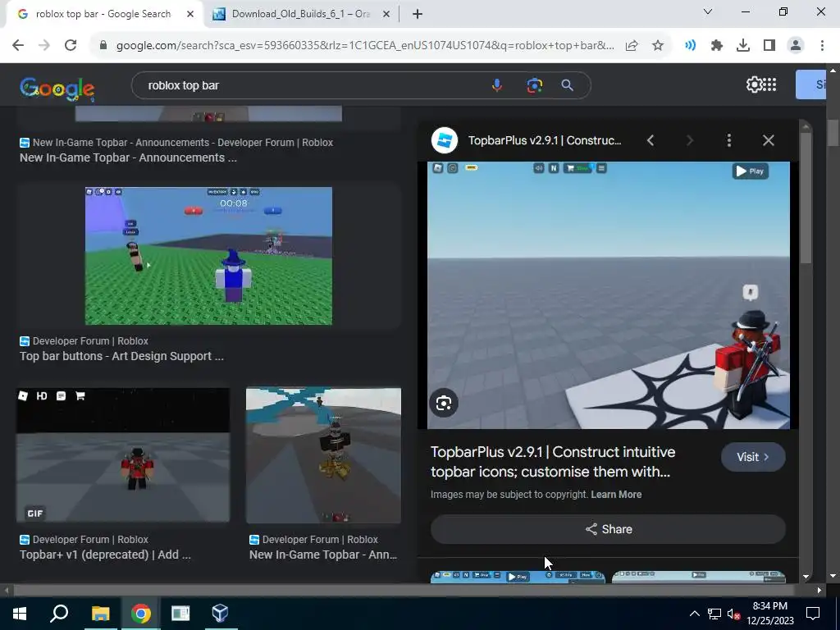Show hidden system tray icons
Screen dimensions: 840x630
[694, 614]
